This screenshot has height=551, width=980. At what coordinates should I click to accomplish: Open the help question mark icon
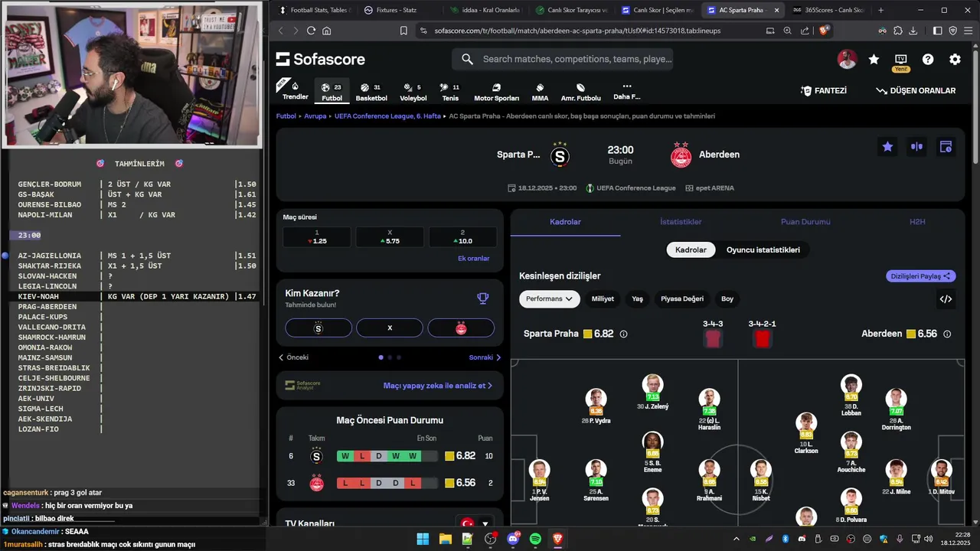point(928,59)
